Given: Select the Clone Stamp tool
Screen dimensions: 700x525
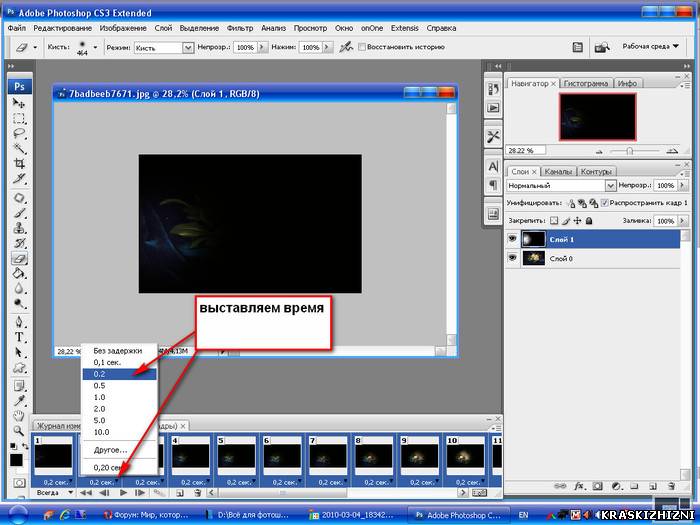Looking at the screenshot, I should tap(19, 228).
